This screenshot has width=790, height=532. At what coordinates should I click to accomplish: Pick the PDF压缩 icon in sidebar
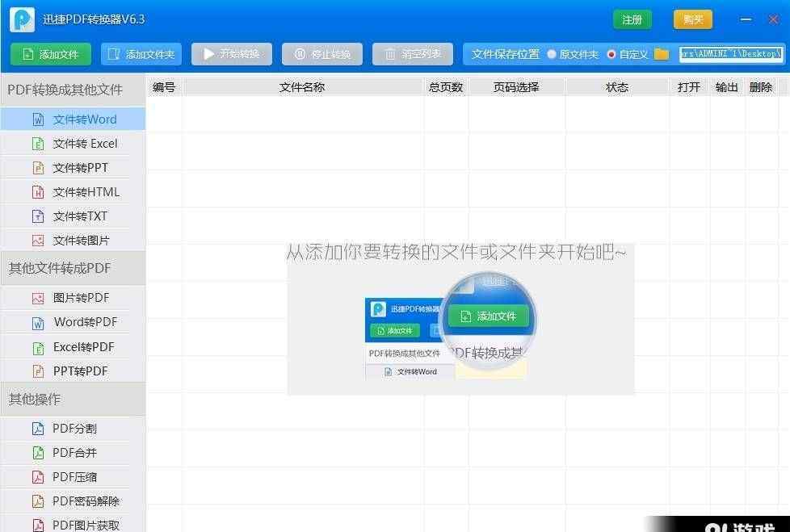tap(38, 477)
